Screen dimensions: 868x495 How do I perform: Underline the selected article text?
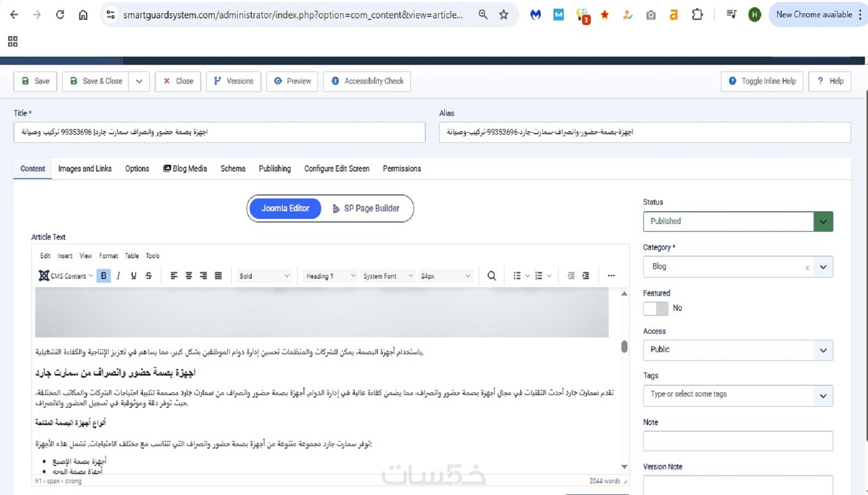[133, 276]
